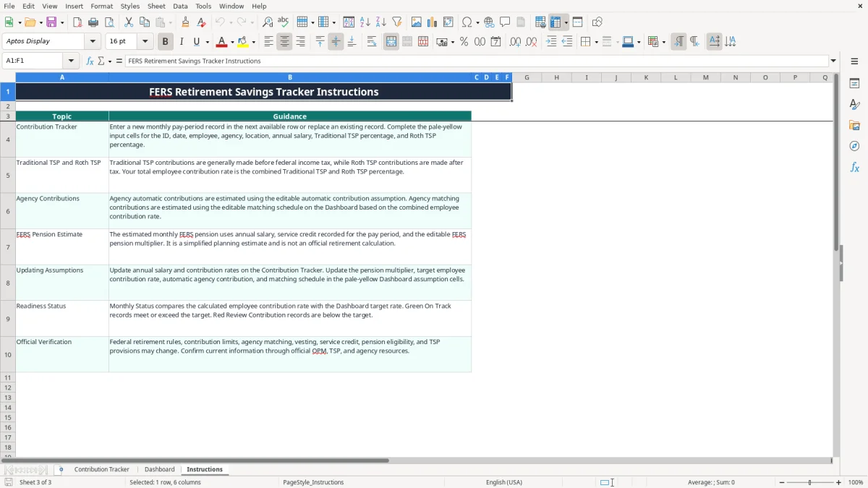Clear direct formatting
Screen dimensions: 868x488
click(202, 22)
